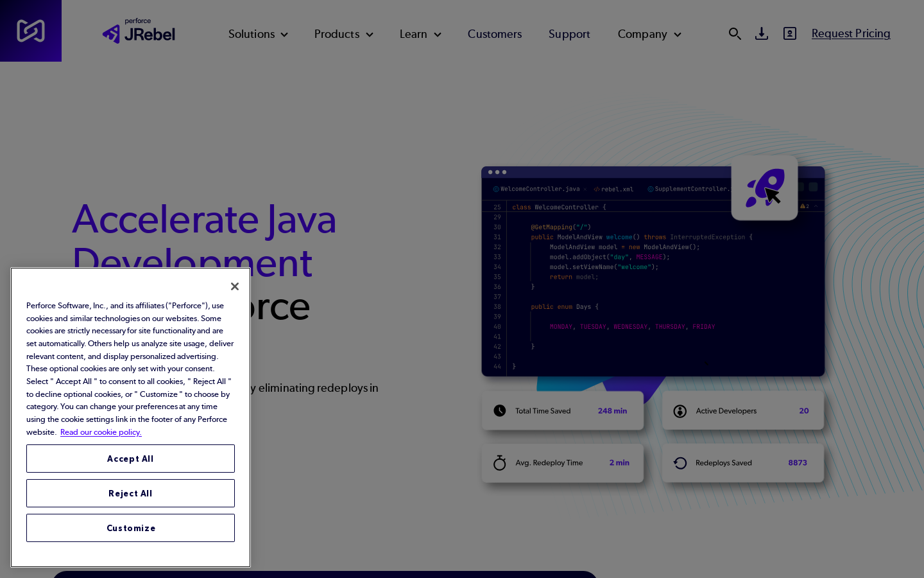Expand the Products menu chevron
This screenshot has height=578, width=924.
pyautogui.click(x=370, y=35)
